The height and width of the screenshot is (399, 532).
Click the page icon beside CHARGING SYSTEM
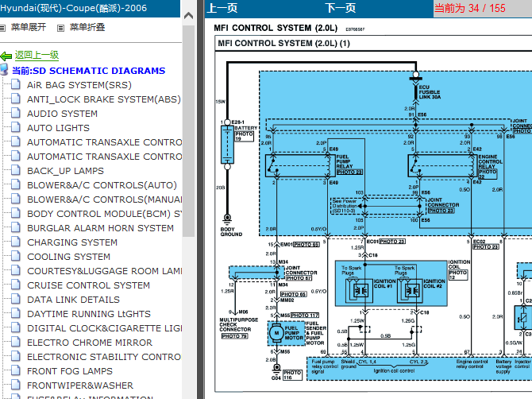15,242
